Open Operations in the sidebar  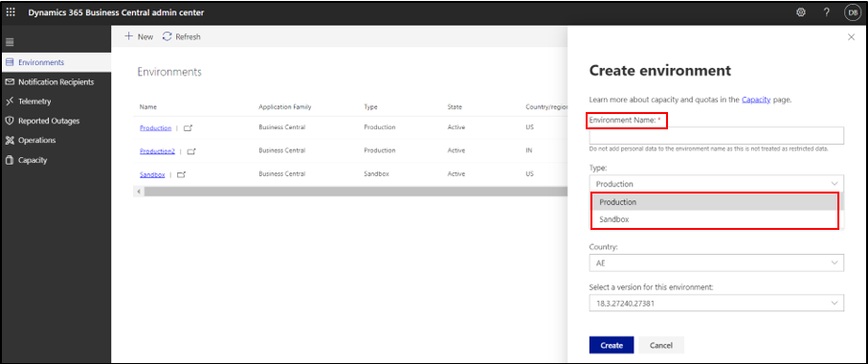(x=56, y=140)
